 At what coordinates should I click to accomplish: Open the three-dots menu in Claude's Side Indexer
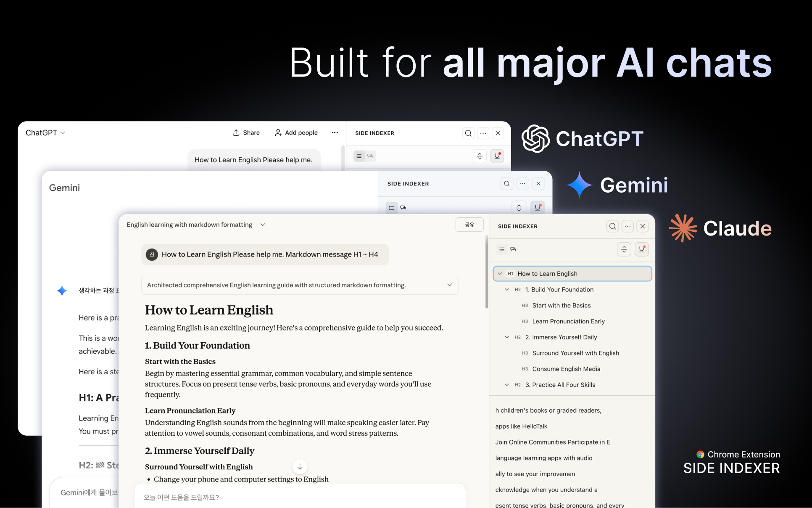627,226
